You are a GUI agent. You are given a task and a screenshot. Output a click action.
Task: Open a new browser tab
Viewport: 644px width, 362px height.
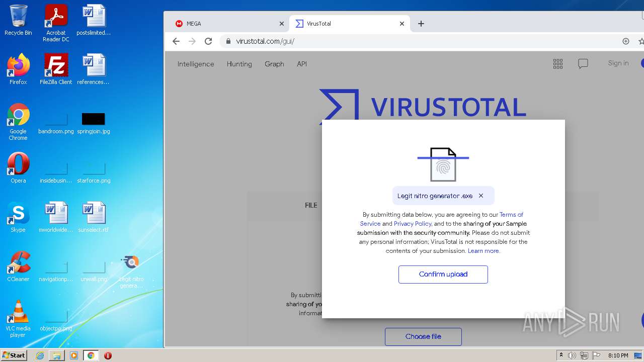coord(421,24)
